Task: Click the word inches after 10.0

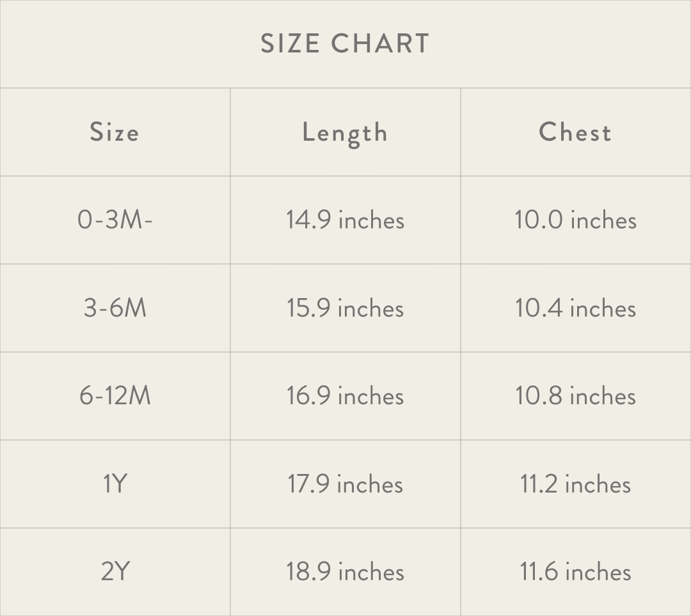Action: click(603, 220)
